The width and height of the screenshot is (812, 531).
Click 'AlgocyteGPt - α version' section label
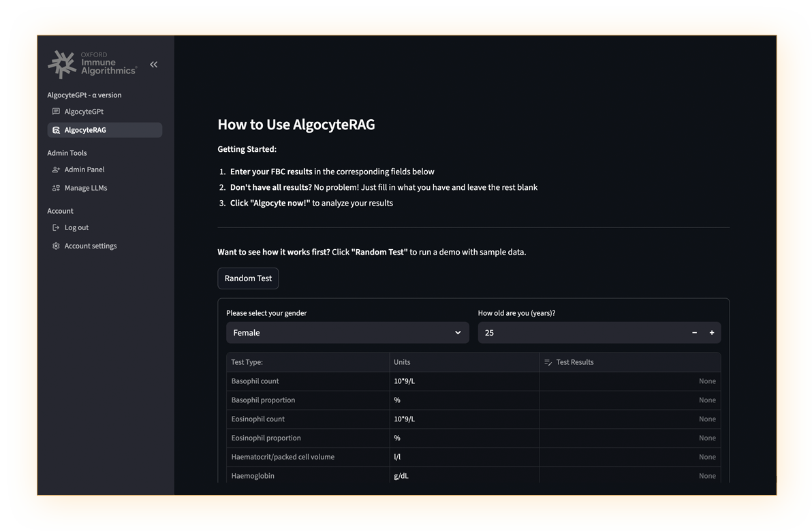[x=84, y=95]
